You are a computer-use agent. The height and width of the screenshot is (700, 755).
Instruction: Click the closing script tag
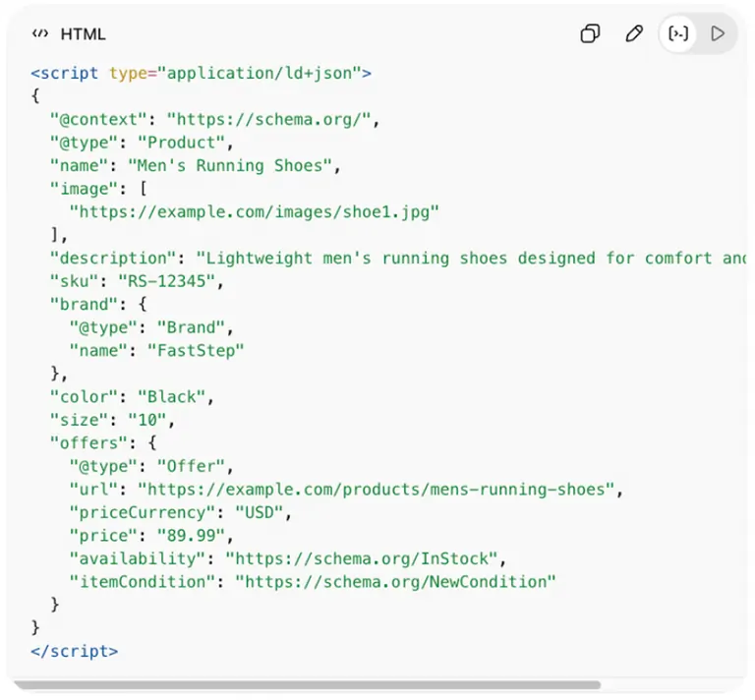pos(74,651)
